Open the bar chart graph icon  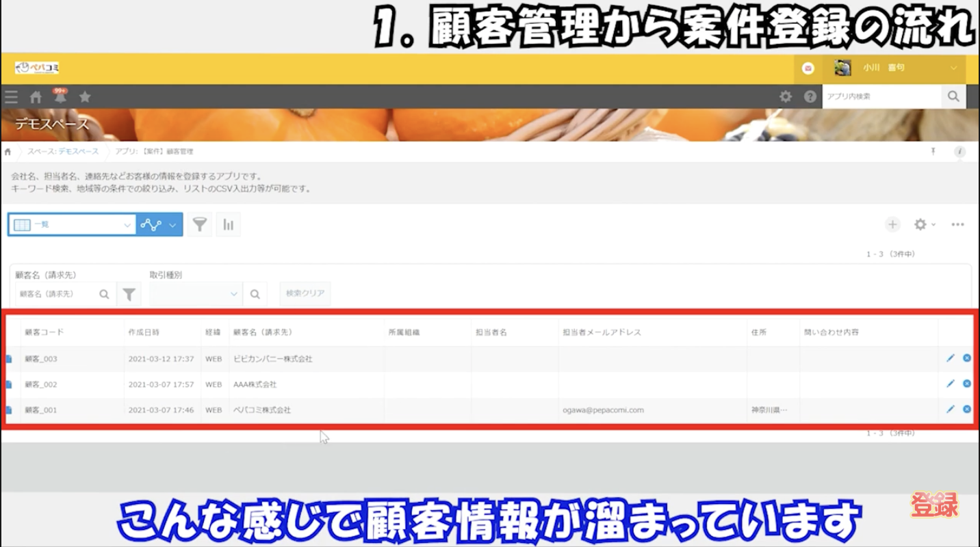click(x=229, y=224)
